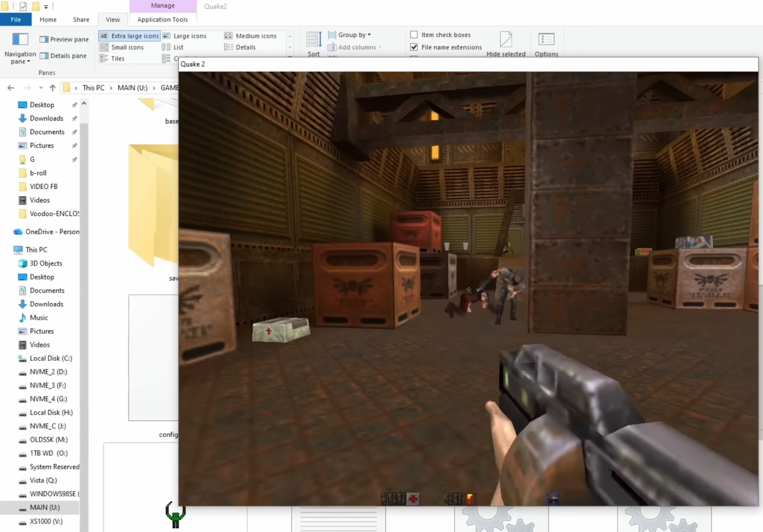
Task: Open the Add columns dropdown
Action: (356, 47)
